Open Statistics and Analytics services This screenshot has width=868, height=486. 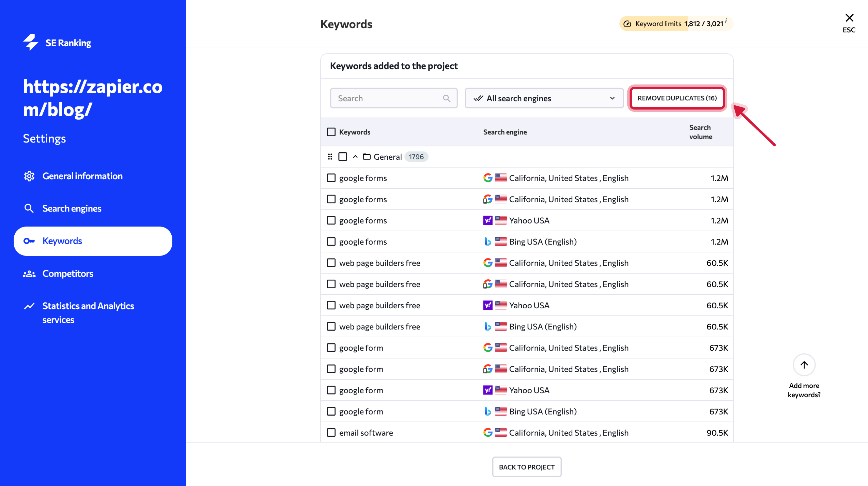coord(88,313)
